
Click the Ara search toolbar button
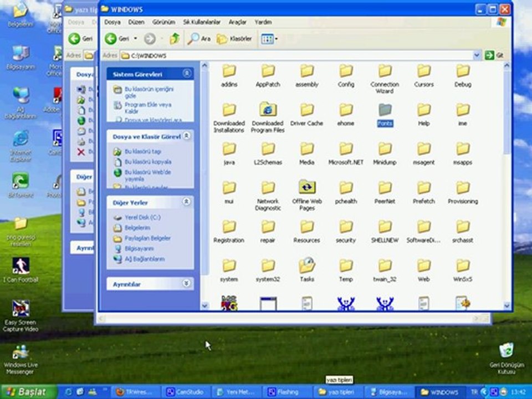[x=199, y=39]
